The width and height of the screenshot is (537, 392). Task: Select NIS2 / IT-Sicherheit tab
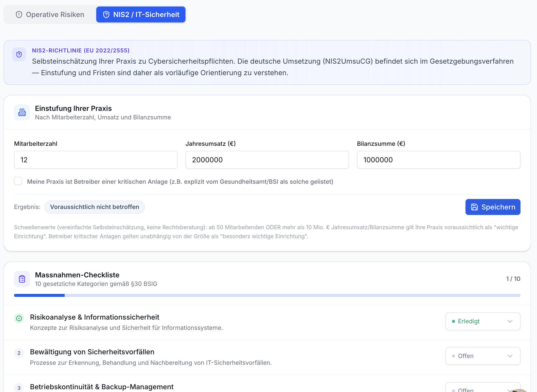point(141,14)
